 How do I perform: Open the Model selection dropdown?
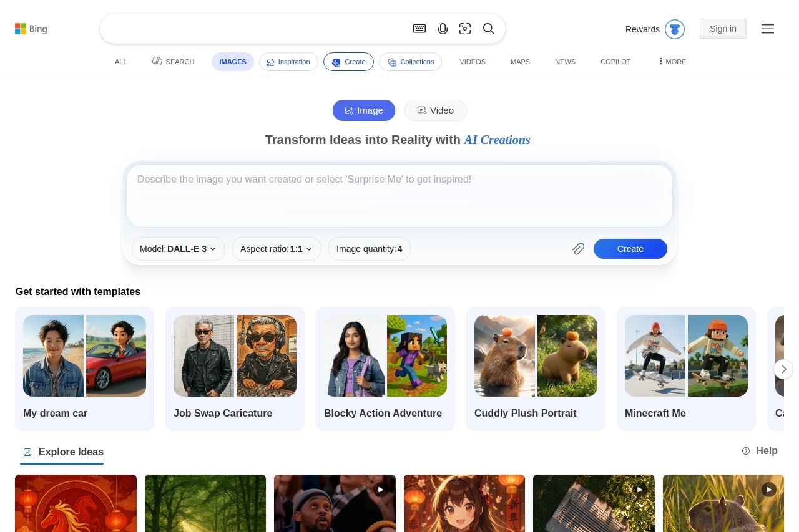[178, 249]
